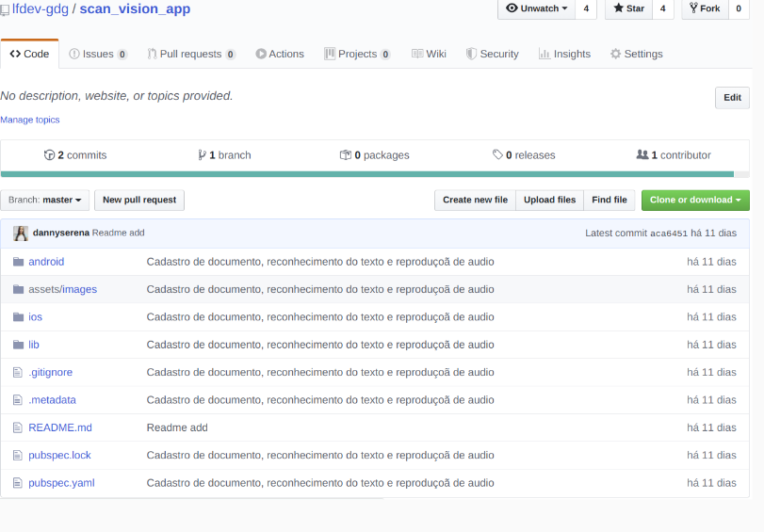Open the Projects tab

(357, 54)
